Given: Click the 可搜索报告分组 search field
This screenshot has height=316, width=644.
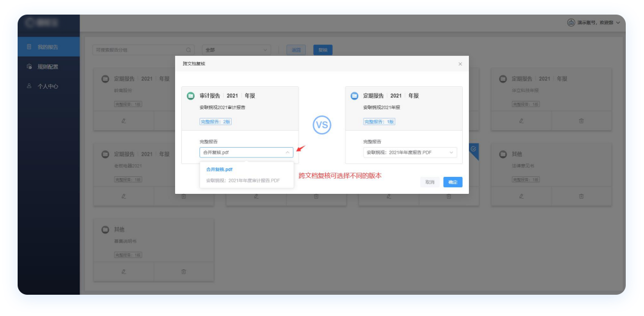Looking at the screenshot, I should (139, 50).
